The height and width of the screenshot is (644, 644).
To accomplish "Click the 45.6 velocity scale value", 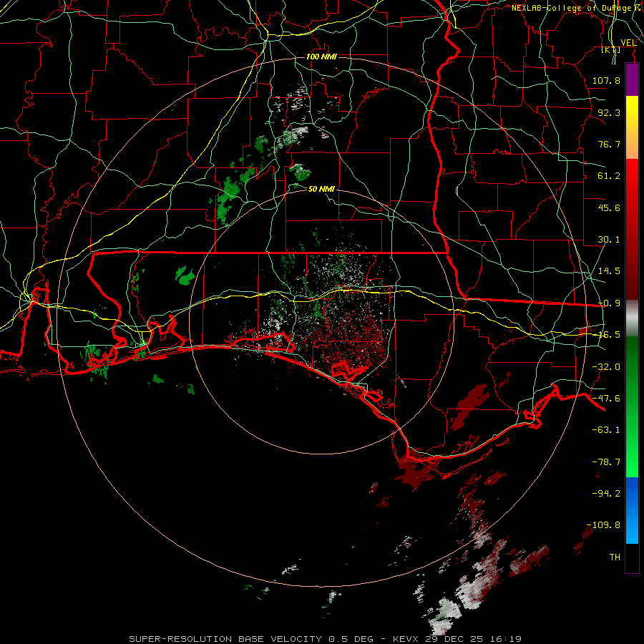I will [x=609, y=208].
